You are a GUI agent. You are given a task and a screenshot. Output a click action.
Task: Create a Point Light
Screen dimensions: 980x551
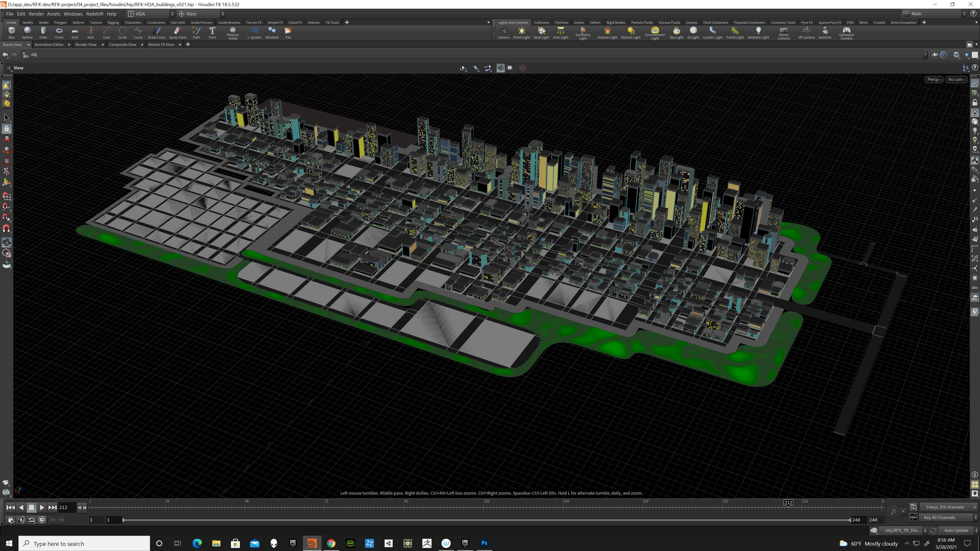[522, 33]
